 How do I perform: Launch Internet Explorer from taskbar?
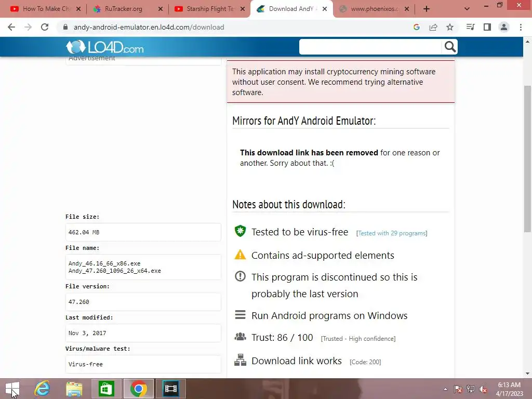pos(43,389)
